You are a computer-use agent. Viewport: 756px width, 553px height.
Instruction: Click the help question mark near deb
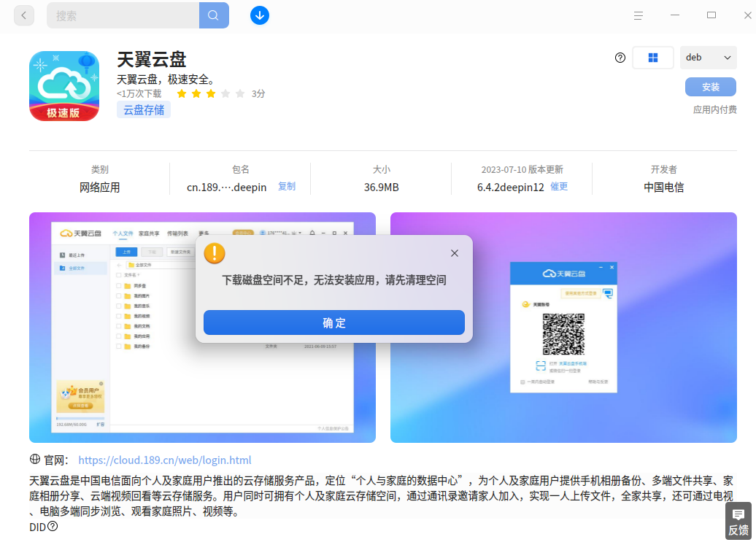point(620,58)
